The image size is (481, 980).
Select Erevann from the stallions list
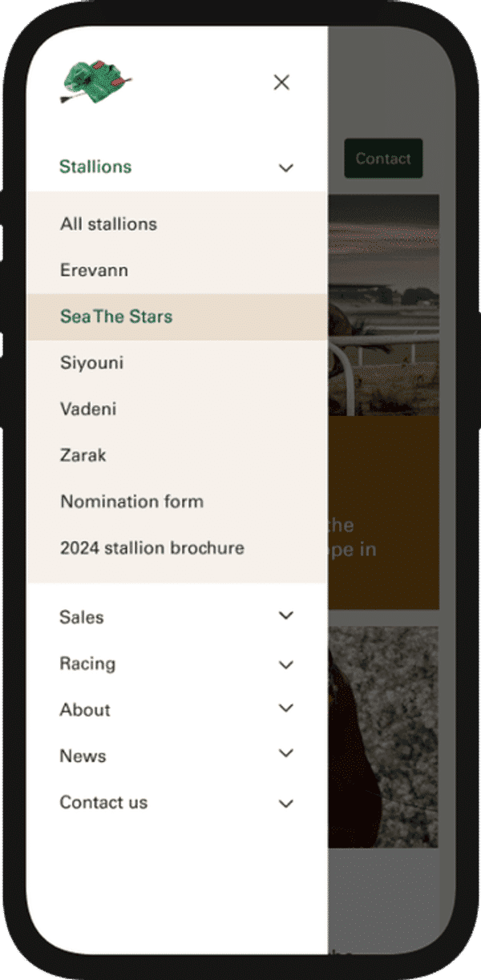(95, 270)
